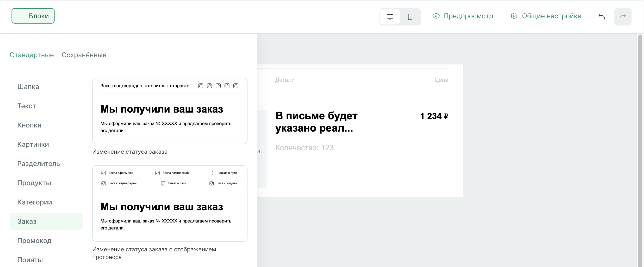Image resolution: width=644 pixels, height=267 pixels.
Task: Open Общие настройки
Action: point(546,16)
